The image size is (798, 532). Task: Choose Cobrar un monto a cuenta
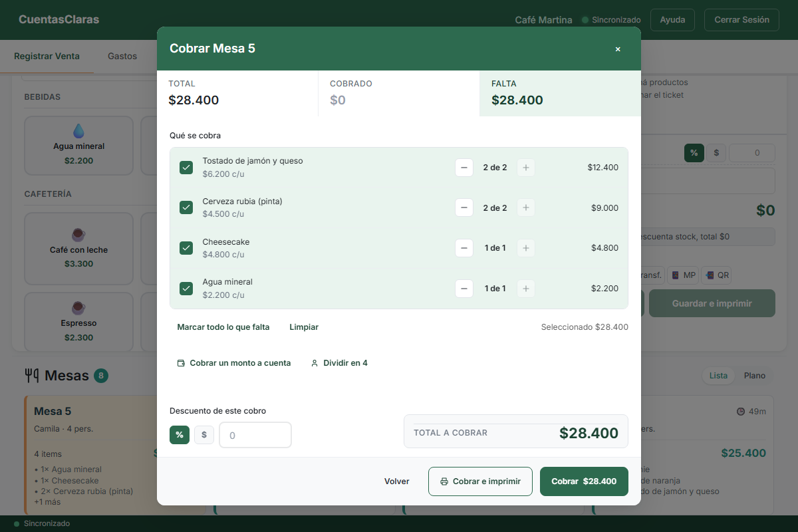233,363
